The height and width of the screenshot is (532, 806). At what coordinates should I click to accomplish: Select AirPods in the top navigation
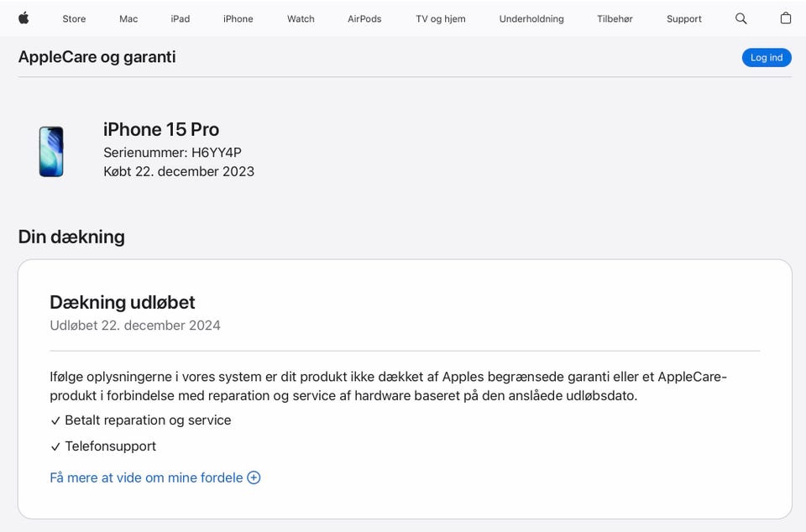[364, 18]
